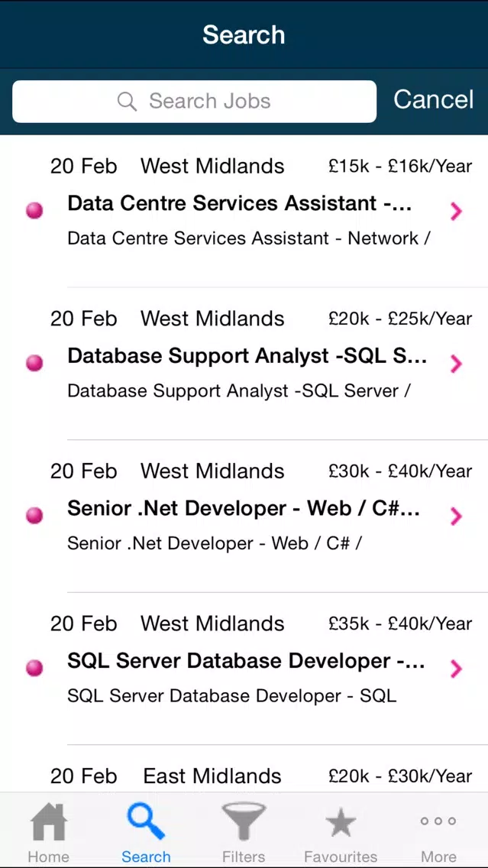Tap the Search magnifier tab icon
Viewport: 488px width, 868px height.
(x=146, y=822)
